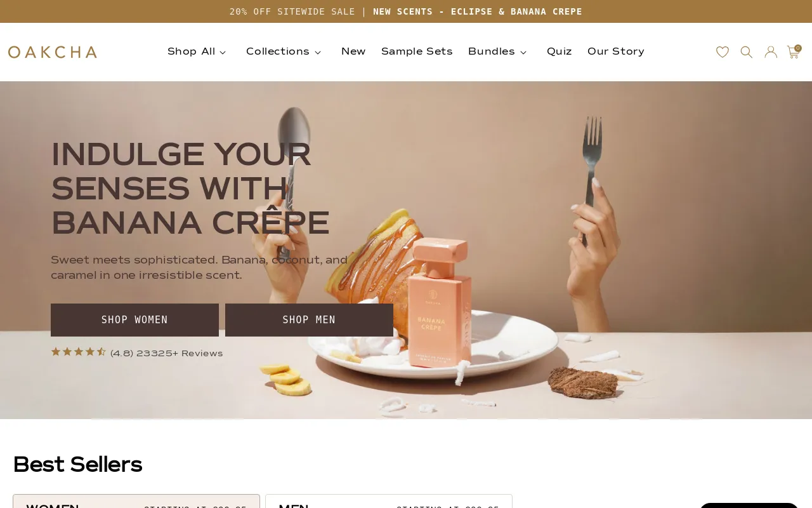This screenshot has height=508, width=812.
Task: Click the star rating icons
Action: (x=78, y=352)
